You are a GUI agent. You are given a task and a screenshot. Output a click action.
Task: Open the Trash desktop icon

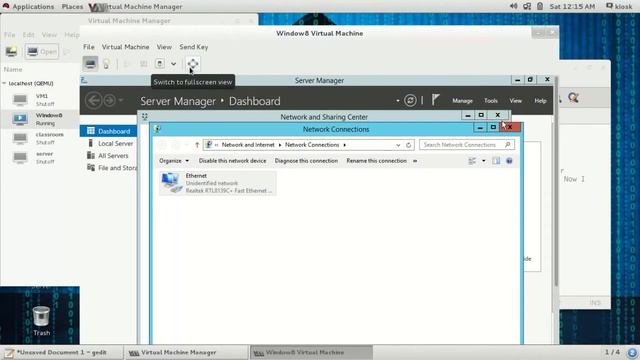pyautogui.click(x=41, y=321)
